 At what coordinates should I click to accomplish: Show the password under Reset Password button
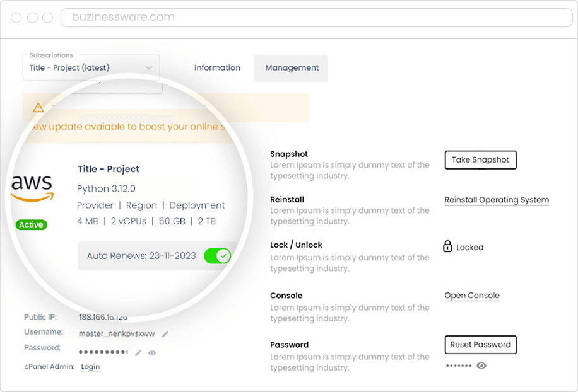coord(481,366)
